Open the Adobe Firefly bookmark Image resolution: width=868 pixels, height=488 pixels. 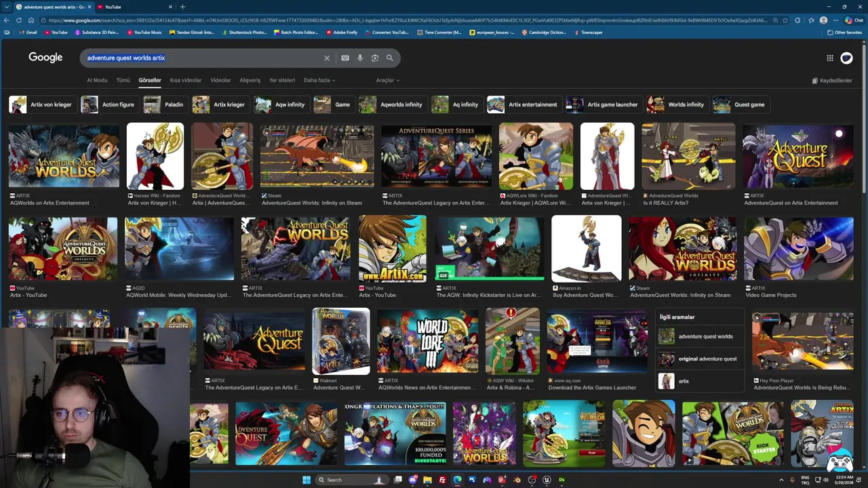[342, 32]
